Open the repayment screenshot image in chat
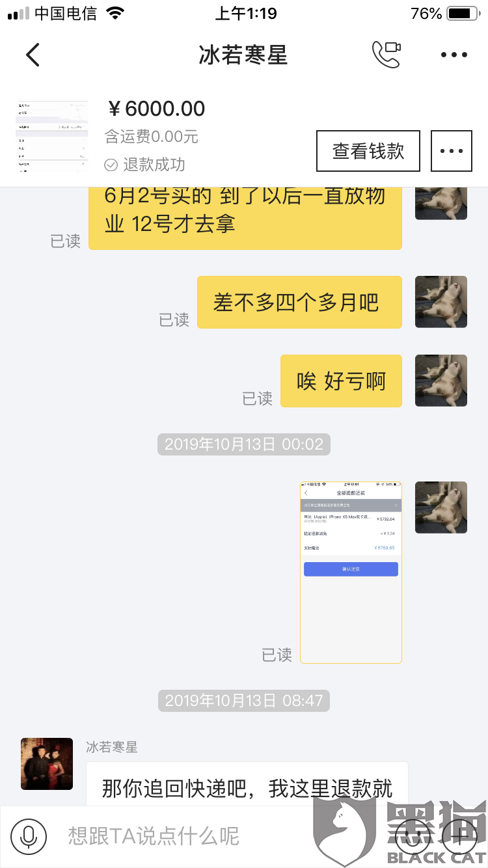The height and width of the screenshot is (868, 488). click(x=351, y=573)
